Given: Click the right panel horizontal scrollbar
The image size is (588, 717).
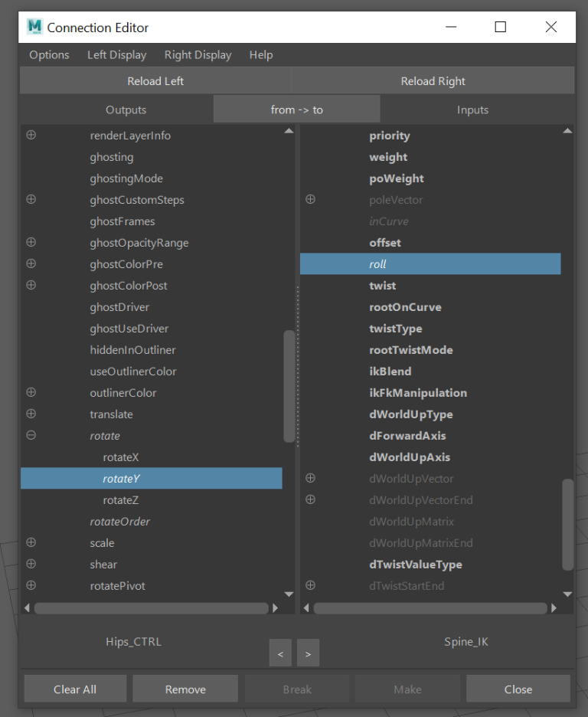Looking at the screenshot, I should click(x=430, y=608).
